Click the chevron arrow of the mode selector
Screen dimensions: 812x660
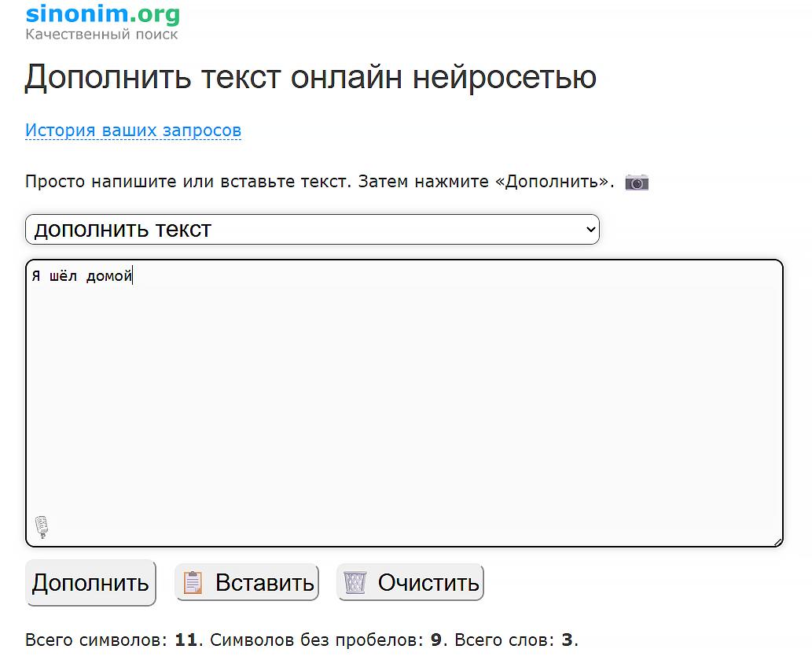tap(591, 230)
